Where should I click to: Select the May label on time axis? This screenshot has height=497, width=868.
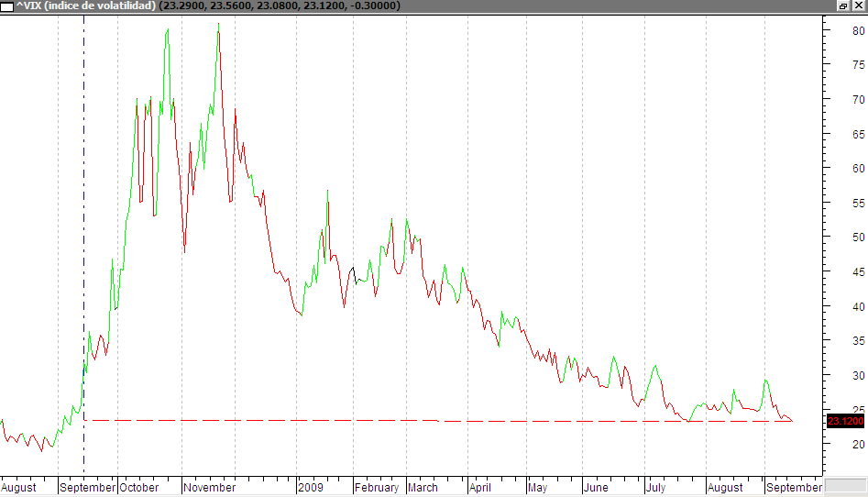pyautogui.click(x=537, y=488)
